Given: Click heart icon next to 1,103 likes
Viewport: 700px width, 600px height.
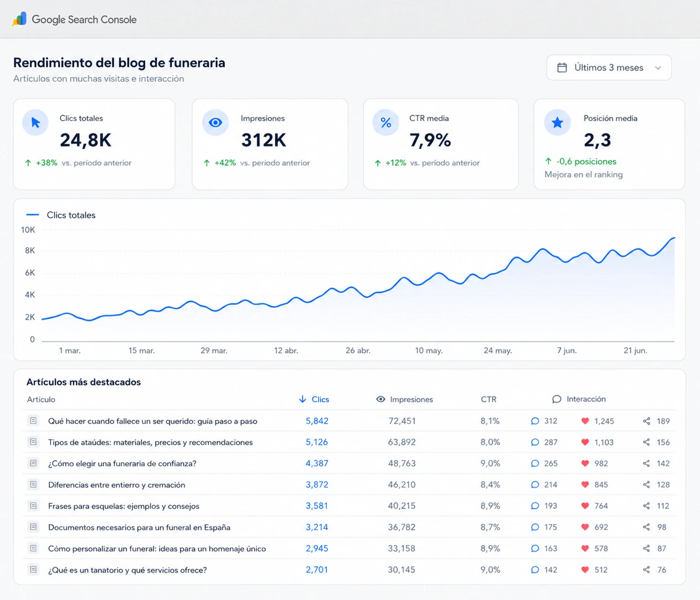Looking at the screenshot, I should click(x=585, y=443).
